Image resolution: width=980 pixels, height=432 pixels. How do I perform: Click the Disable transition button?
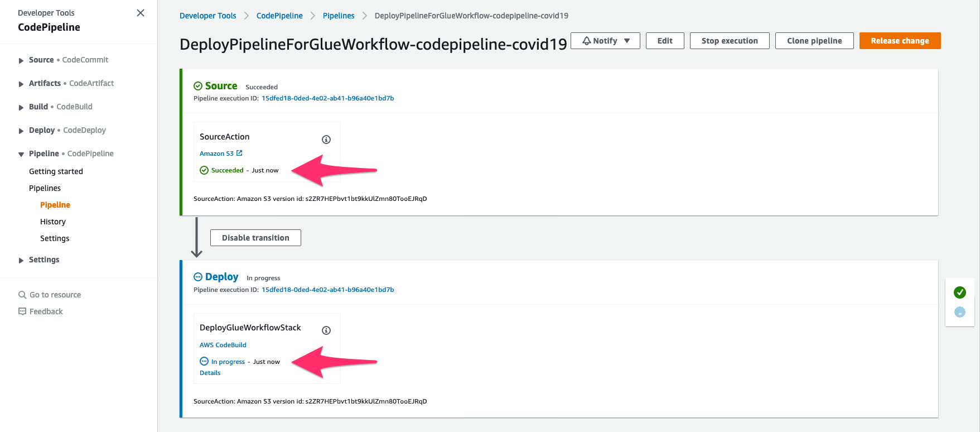pyautogui.click(x=255, y=238)
